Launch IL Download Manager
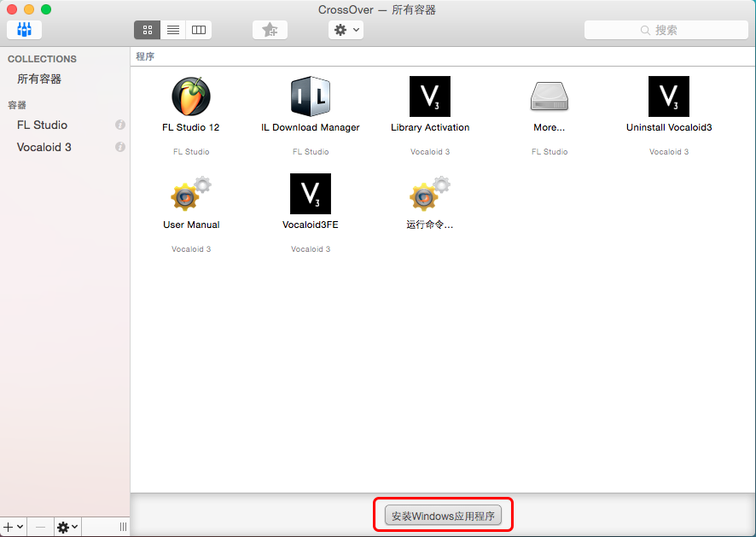Viewport: 756px width, 537px height. click(311, 96)
